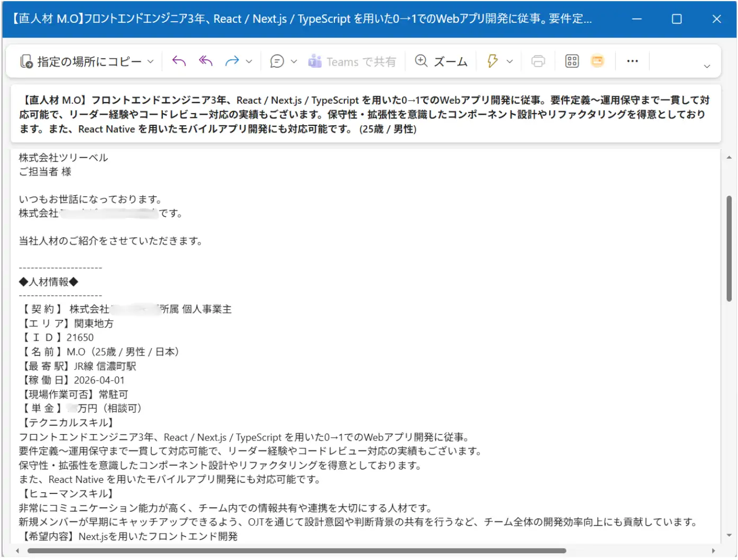Open the apps grid icon
Image resolution: width=738 pixels, height=560 pixels.
pyautogui.click(x=572, y=61)
